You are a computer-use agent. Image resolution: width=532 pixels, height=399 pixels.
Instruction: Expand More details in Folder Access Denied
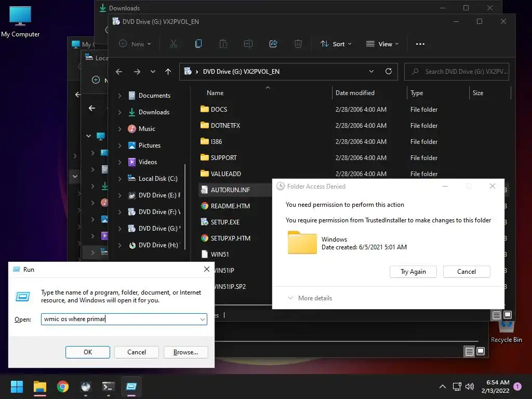(310, 298)
